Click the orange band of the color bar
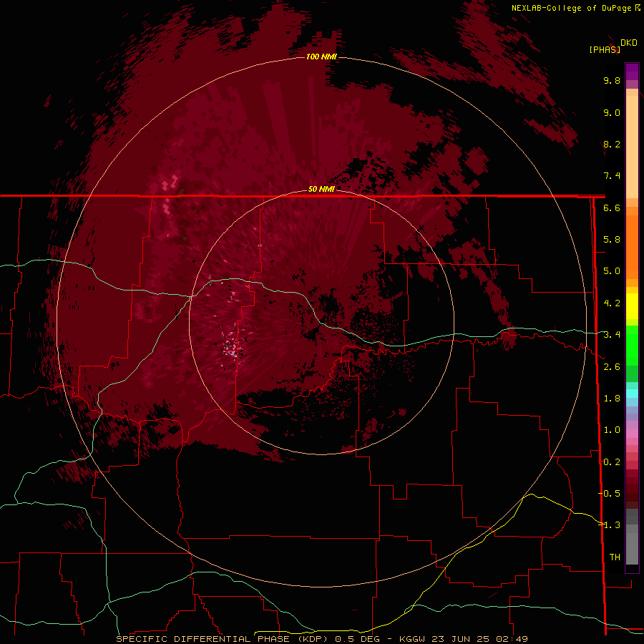644x644 pixels. point(632,246)
